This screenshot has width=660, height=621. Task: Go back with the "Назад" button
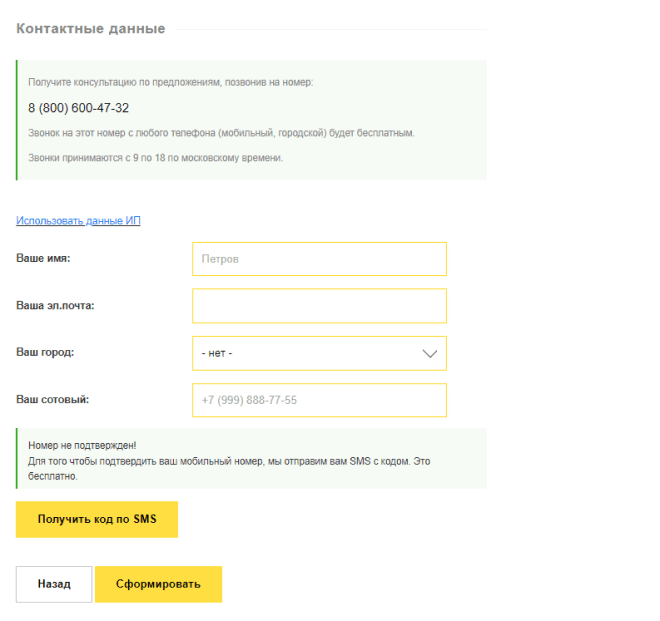54,584
